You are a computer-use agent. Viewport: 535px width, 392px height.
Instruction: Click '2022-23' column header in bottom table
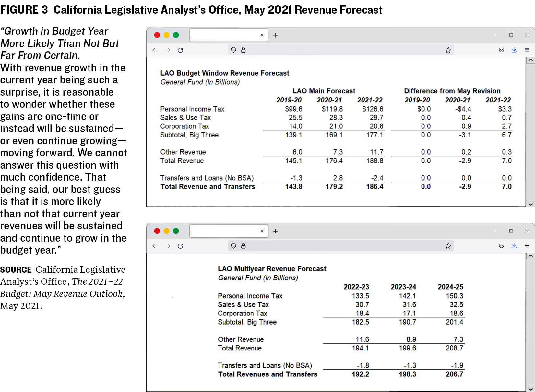[356, 287]
